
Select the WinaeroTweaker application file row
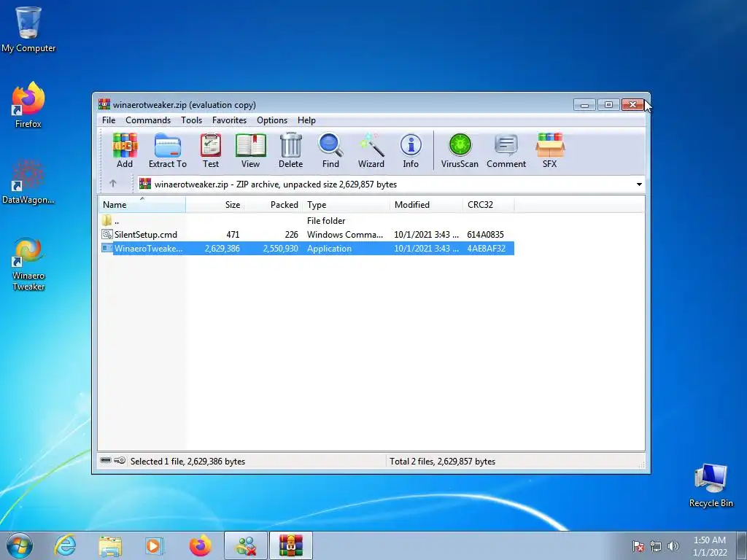click(x=307, y=248)
